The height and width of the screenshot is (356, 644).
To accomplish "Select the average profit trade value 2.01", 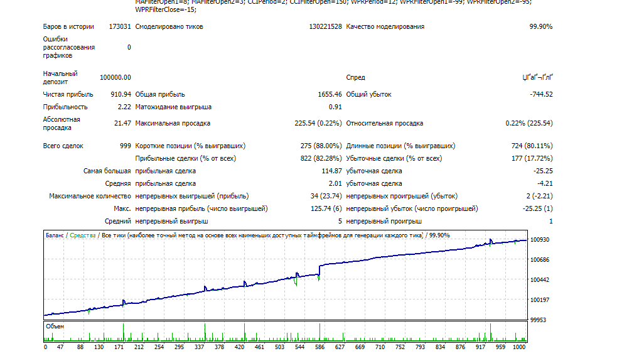I will pyautogui.click(x=335, y=184).
